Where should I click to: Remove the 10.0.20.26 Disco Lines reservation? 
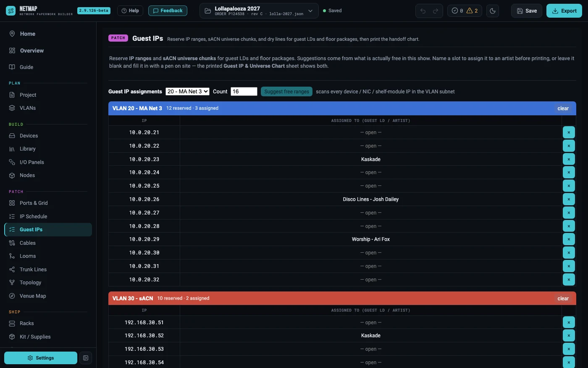[x=569, y=199]
